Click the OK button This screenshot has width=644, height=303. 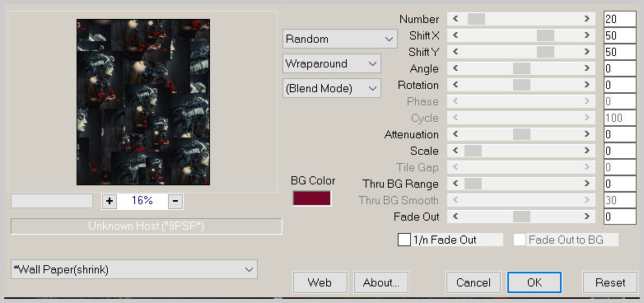tap(534, 282)
